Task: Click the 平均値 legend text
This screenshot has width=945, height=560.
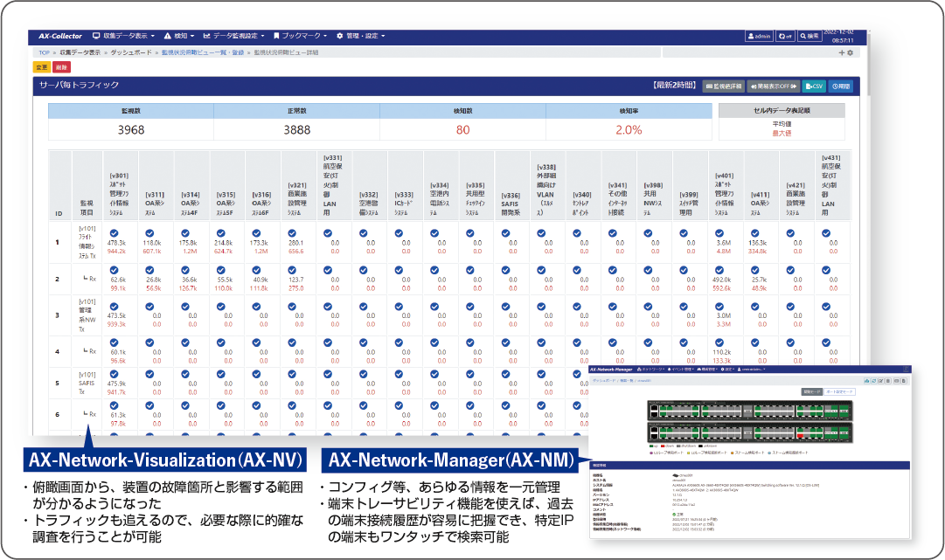Action: (x=782, y=124)
